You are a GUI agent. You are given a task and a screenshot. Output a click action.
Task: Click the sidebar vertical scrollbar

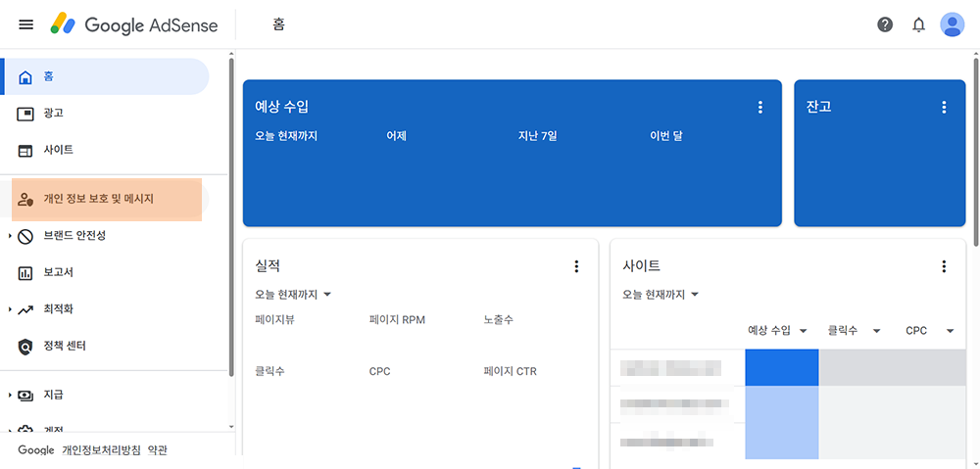[231, 217]
